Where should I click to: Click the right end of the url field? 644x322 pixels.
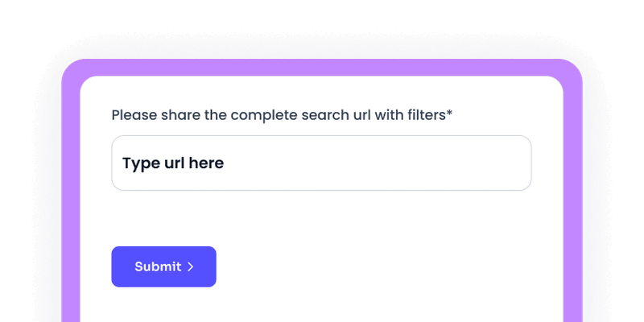[515, 163]
